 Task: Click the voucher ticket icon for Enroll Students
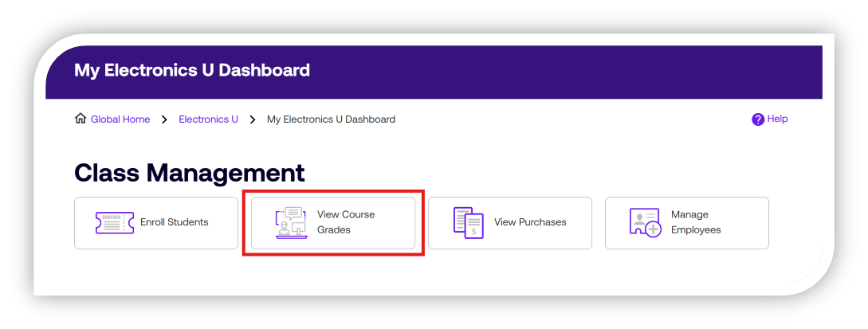(114, 222)
